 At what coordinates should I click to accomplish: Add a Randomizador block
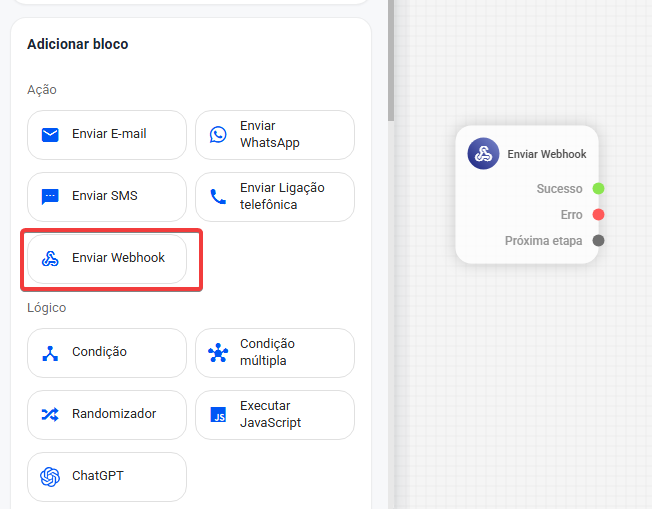pyautogui.click(x=107, y=415)
